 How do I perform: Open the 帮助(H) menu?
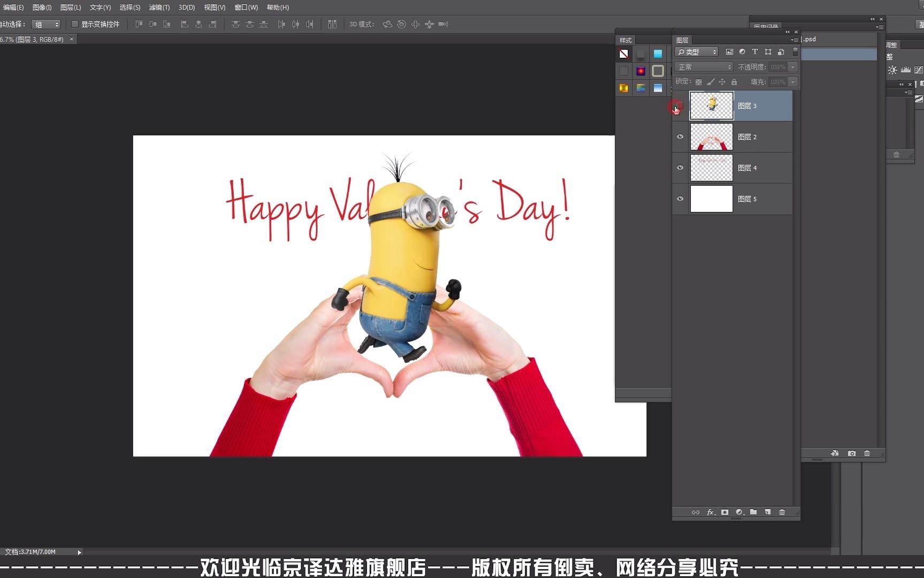278,7
